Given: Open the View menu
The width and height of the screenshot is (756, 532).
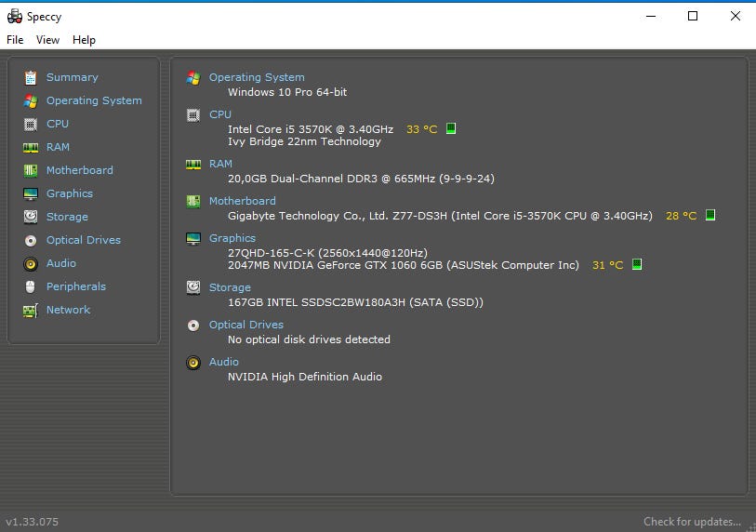Looking at the screenshot, I should point(47,40).
